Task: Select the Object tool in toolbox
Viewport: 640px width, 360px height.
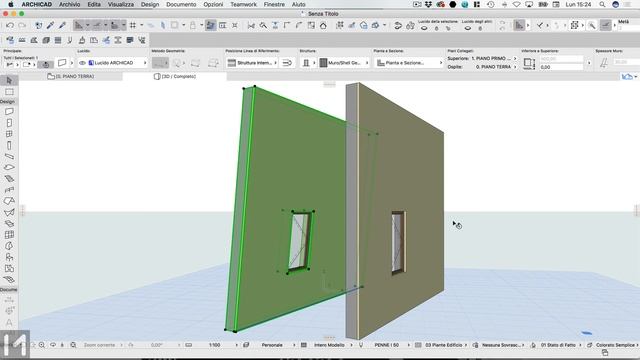Action: tap(9, 257)
